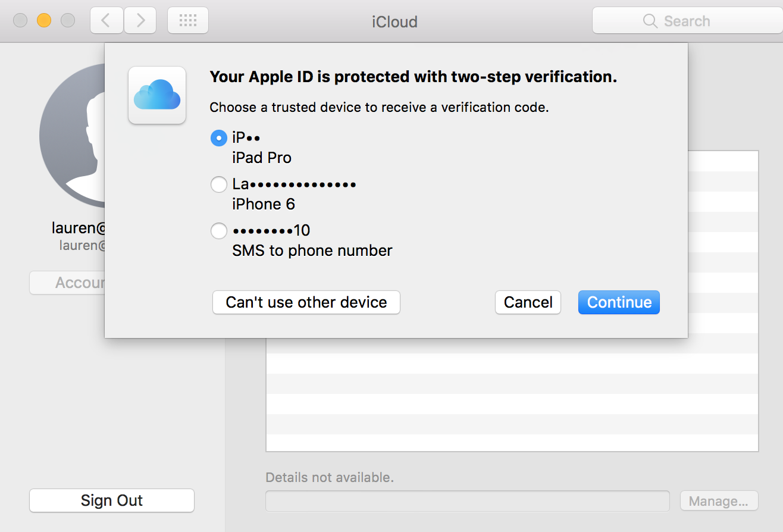Click the storage bar under Details not available

pyautogui.click(x=467, y=501)
